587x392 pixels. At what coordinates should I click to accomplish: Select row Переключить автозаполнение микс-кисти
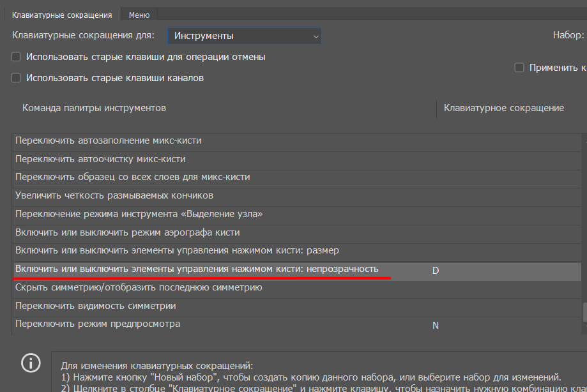tap(296, 142)
